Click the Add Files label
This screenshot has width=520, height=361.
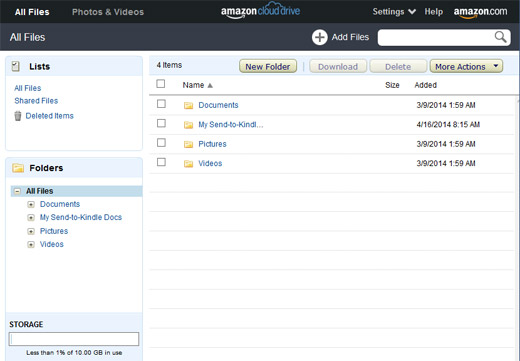[x=350, y=37]
